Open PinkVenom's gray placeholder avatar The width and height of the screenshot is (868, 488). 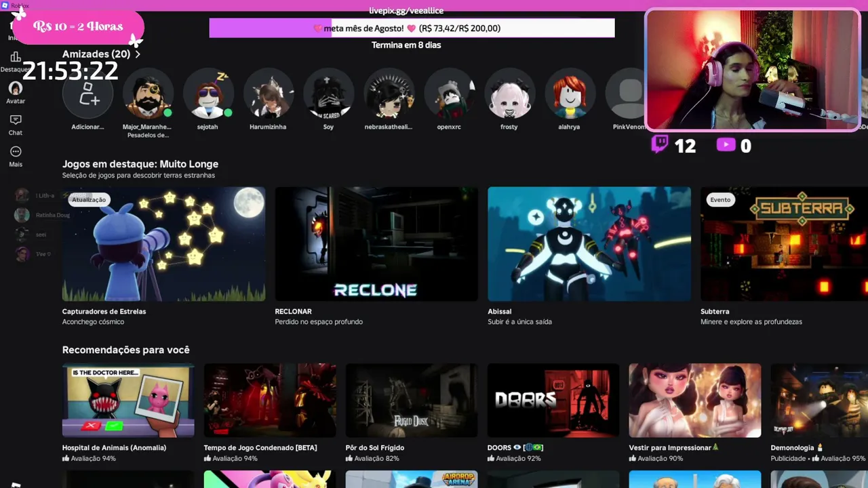(625, 94)
